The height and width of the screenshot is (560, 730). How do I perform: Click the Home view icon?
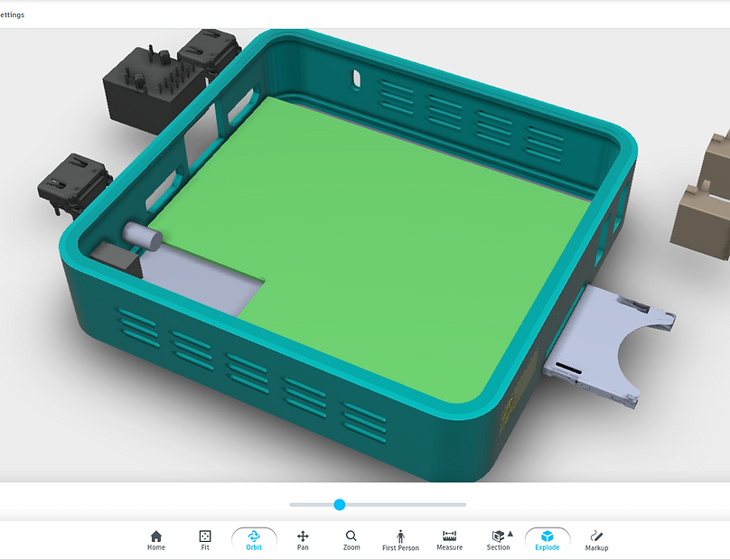[x=156, y=540]
